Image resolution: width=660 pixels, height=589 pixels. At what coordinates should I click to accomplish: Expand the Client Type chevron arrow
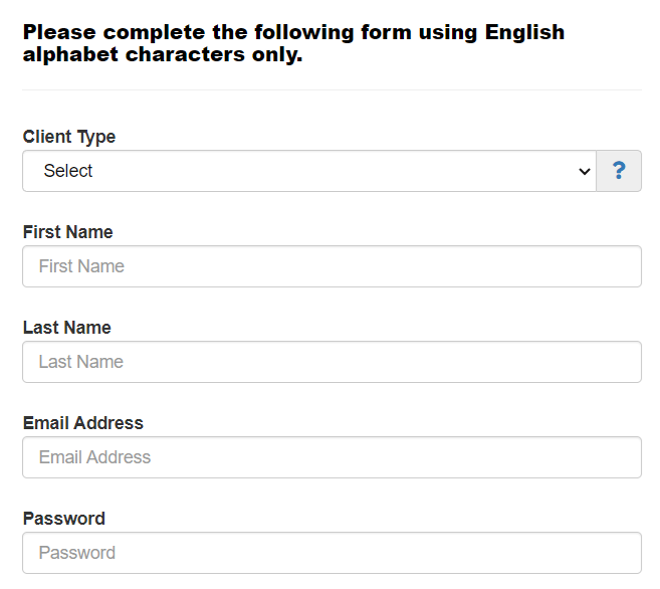[584, 171]
